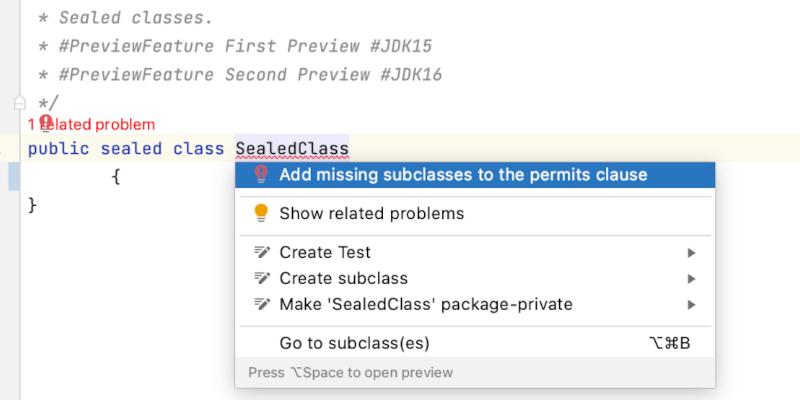Click pencil icon beside Create subclass
This screenshot has height=400, width=800.
point(262,278)
